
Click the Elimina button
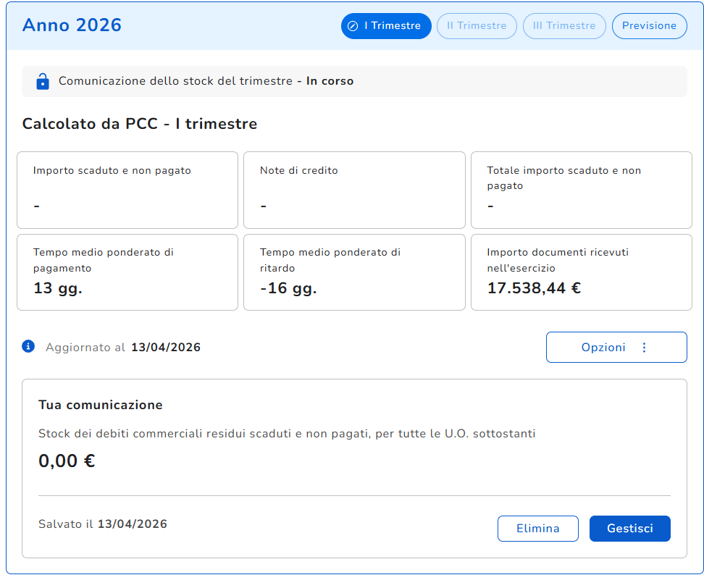pos(538,529)
